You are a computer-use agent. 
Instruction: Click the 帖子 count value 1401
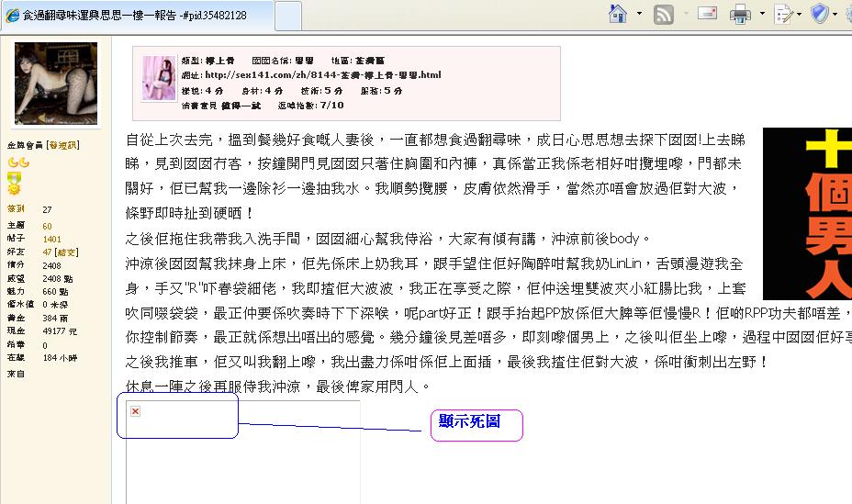pos(51,239)
